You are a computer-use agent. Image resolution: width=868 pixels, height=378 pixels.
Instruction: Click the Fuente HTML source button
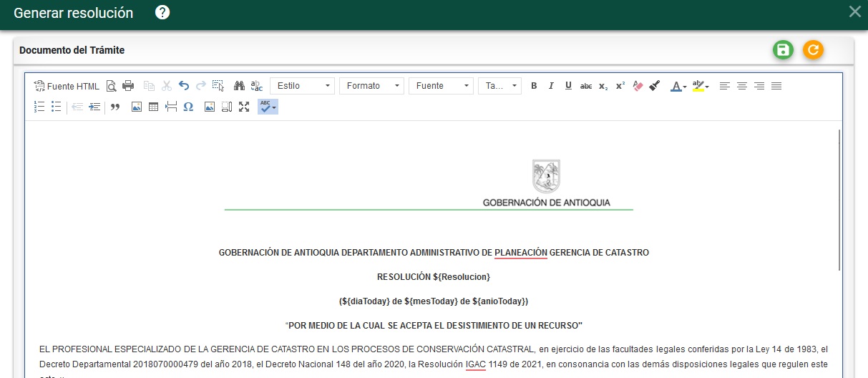click(67, 86)
